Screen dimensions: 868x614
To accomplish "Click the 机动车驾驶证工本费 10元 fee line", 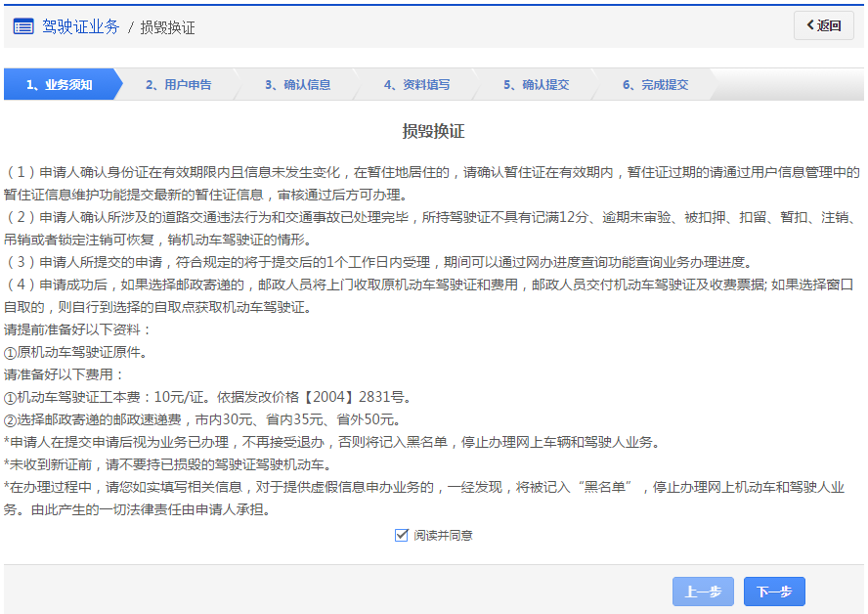I will click(207, 397).
